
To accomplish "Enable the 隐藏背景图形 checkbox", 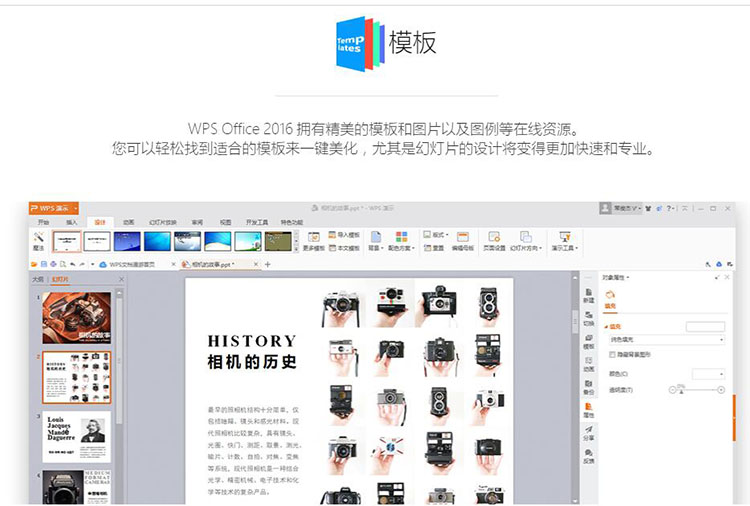I will [612, 354].
